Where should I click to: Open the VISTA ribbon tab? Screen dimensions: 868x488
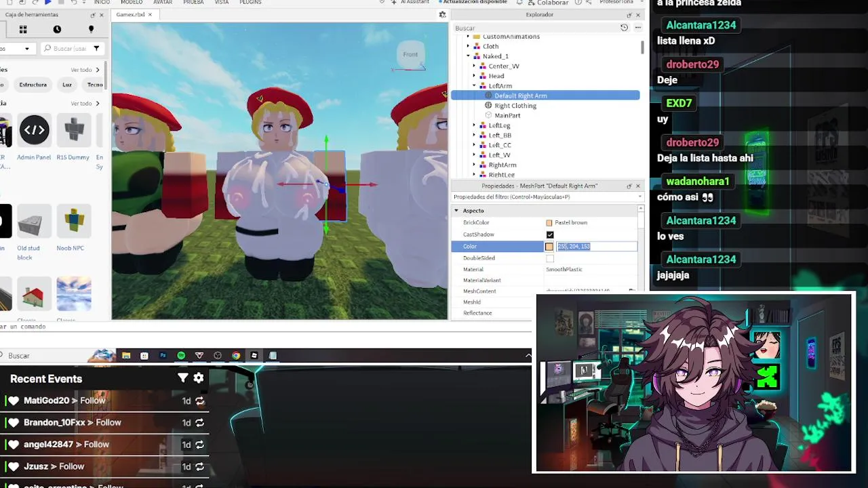(222, 3)
